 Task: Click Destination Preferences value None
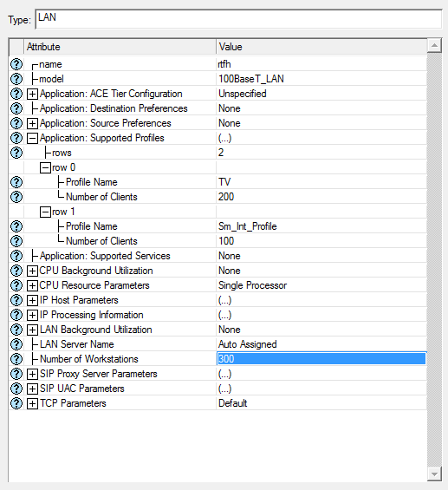click(x=321, y=108)
